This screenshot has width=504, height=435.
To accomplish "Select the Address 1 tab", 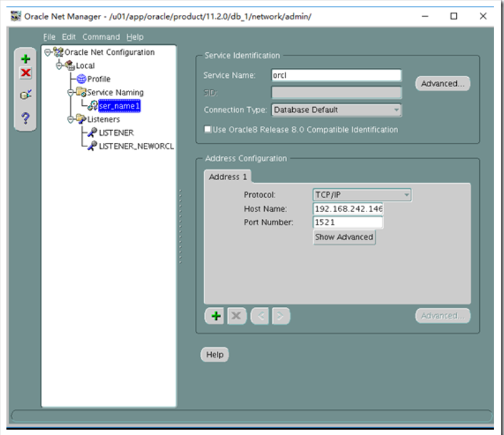I will point(228,177).
